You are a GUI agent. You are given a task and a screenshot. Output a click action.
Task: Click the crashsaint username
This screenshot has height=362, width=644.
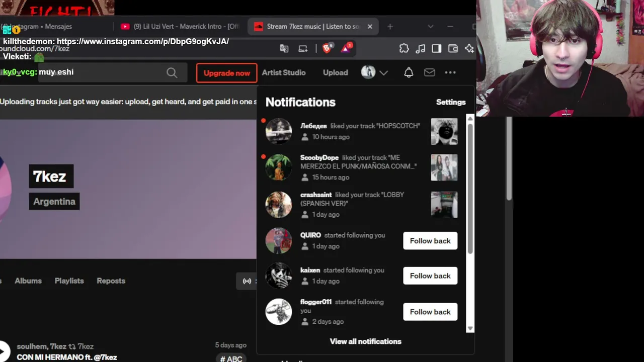pos(316,195)
